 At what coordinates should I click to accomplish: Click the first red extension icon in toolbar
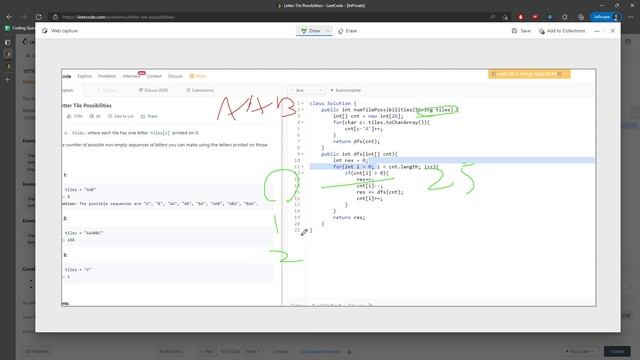[x=520, y=17]
